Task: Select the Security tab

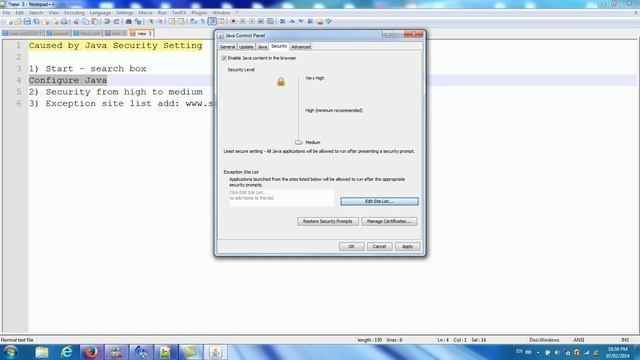Action: pos(279,46)
